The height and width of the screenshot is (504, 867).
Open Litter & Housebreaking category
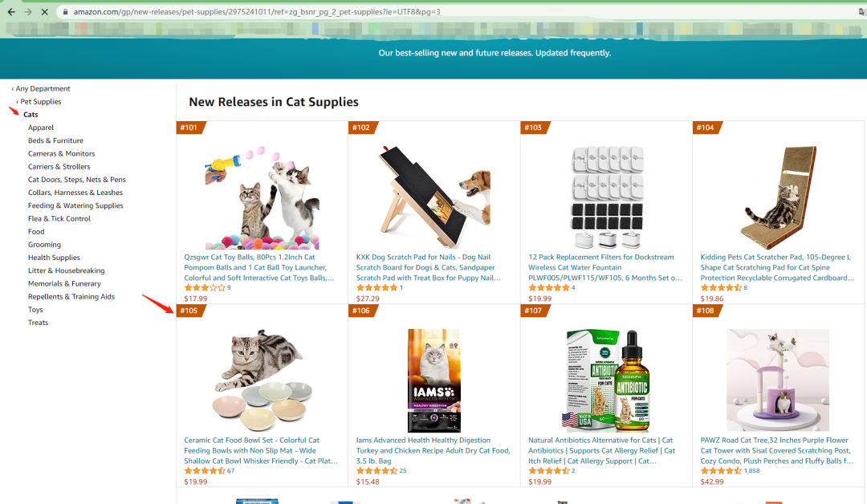click(x=67, y=270)
